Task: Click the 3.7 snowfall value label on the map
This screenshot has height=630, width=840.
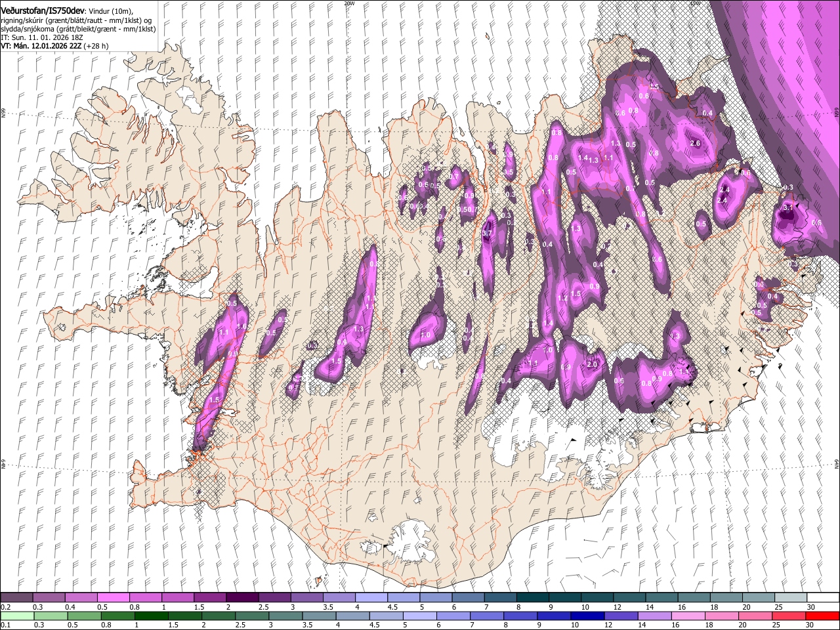Action: pyautogui.click(x=487, y=233)
